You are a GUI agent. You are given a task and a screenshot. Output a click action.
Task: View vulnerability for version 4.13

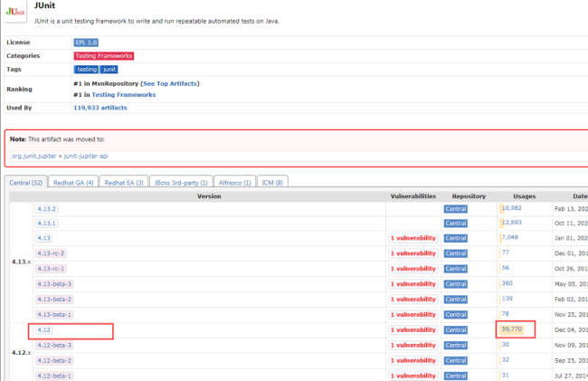coord(413,238)
